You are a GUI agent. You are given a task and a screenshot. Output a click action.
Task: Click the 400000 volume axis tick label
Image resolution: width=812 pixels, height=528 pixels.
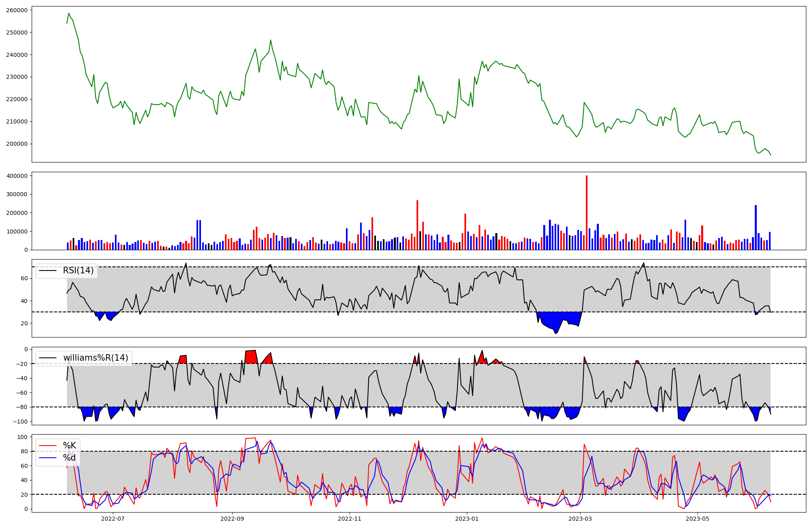coord(17,176)
